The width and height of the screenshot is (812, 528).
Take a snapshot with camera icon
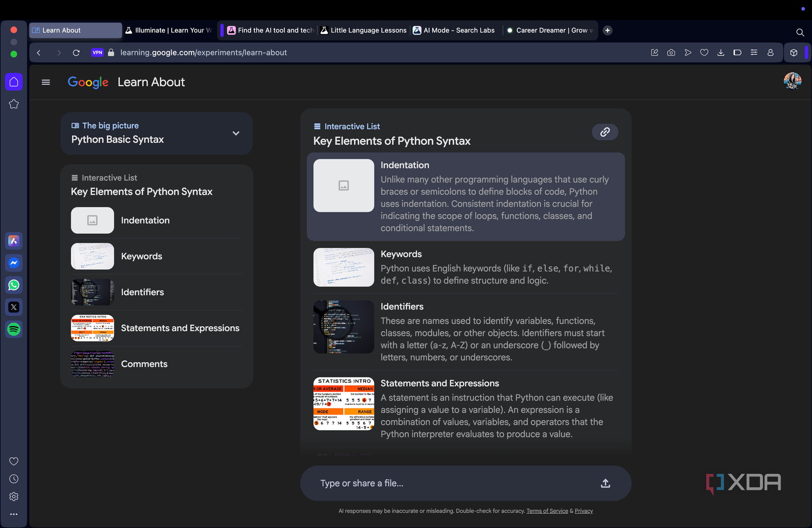point(671,53)
